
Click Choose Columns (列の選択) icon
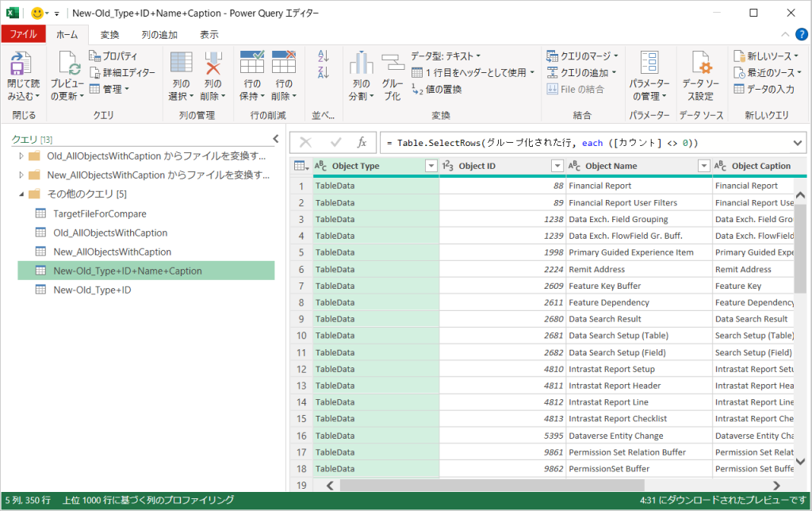[182, 63]
